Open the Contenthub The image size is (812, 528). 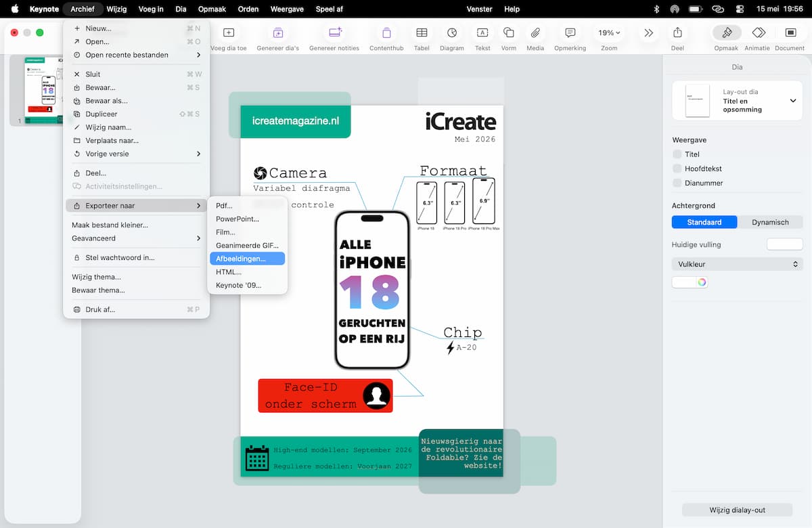click(x=386, y=32)
